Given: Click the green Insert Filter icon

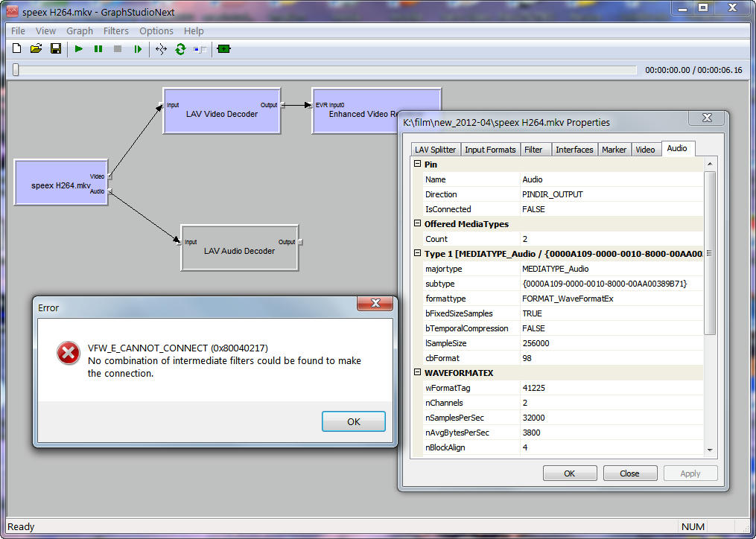Looking at the screenshot, I should tap(223, 49).
